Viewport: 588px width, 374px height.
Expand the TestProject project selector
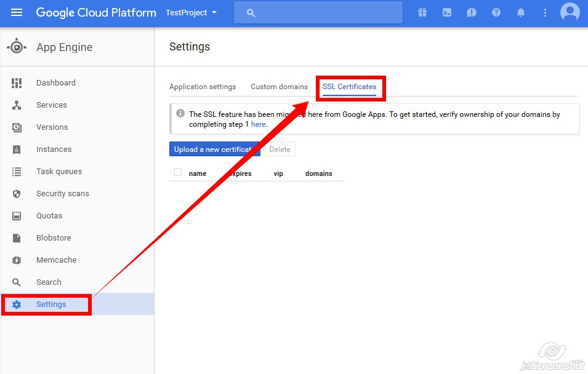(x=191, y=12)
